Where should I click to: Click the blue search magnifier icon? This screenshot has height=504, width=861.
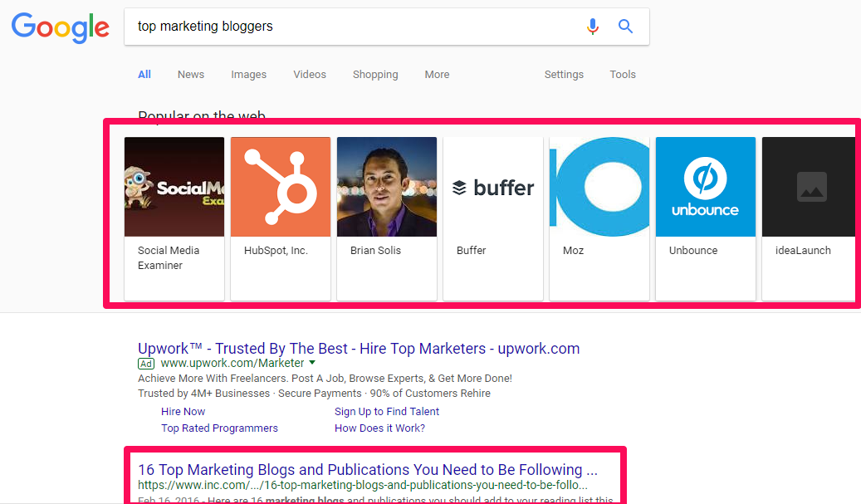tap(625, 27)
